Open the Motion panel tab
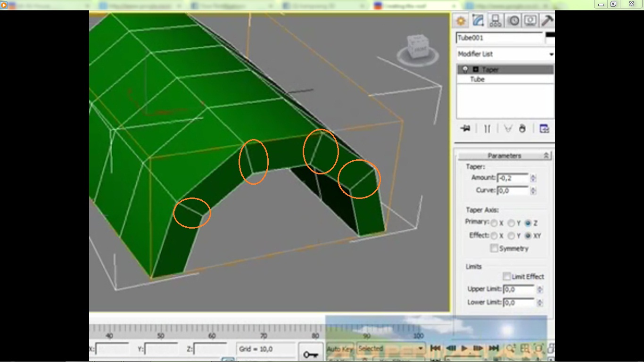644x362 pixels. (x=513, y=21)
